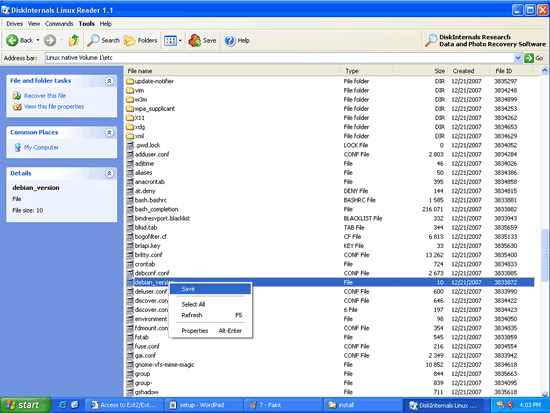This screenshot has width=550, height=413.
Task: Click the green Go arrow button
Action: click(529, 58)
